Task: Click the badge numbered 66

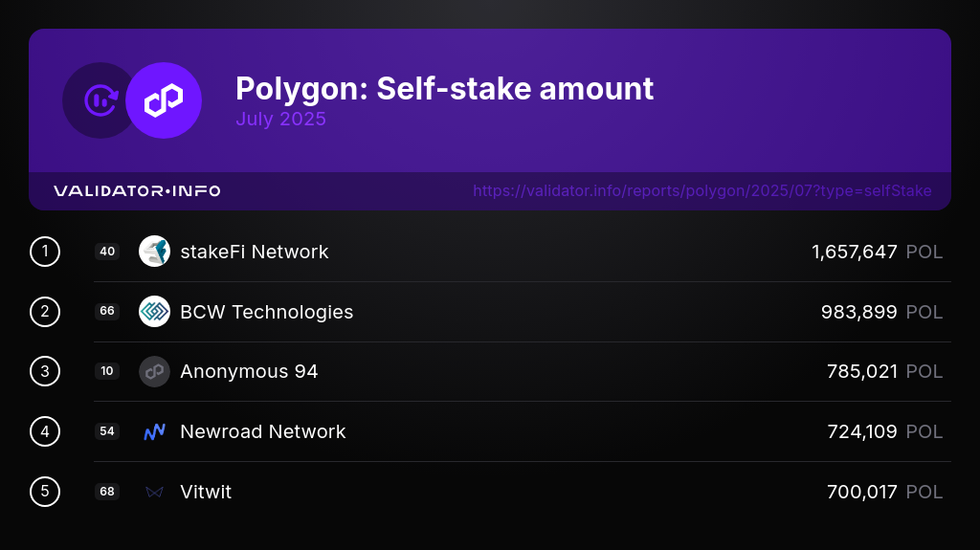Action: (107, 311)
